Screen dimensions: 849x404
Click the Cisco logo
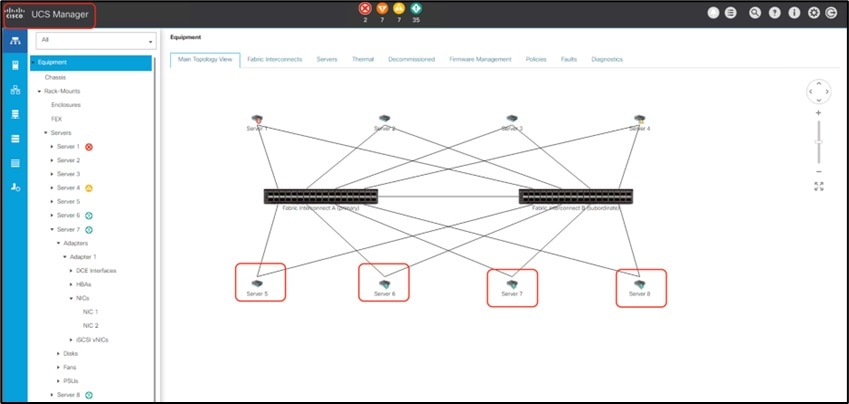click(x=15, y=14)
